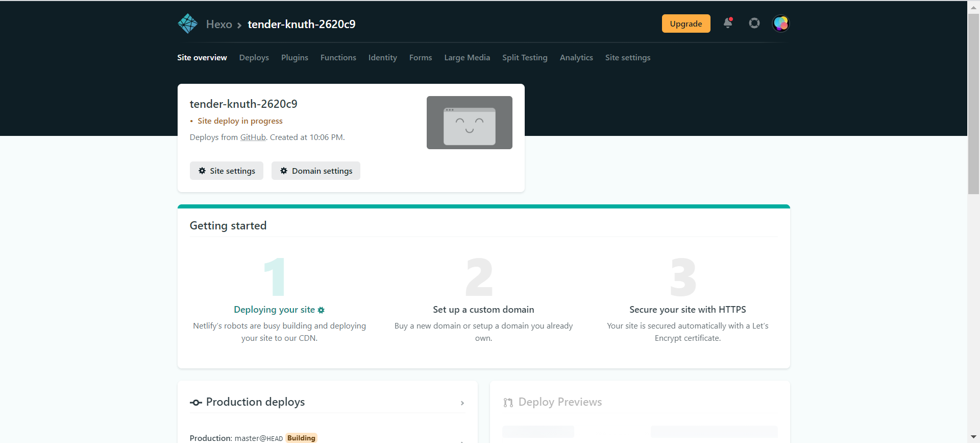Click the Production deploys commit icon

[196, 403]
